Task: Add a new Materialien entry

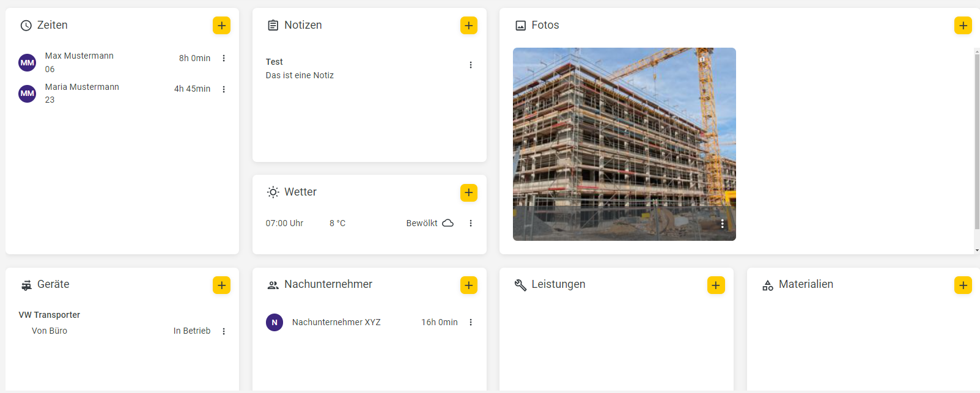Action: 963,285
